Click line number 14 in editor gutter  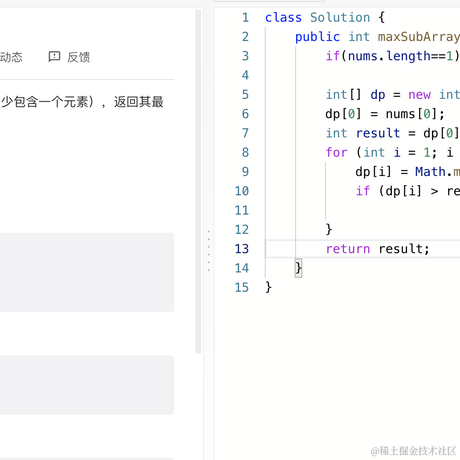point(242,268)
